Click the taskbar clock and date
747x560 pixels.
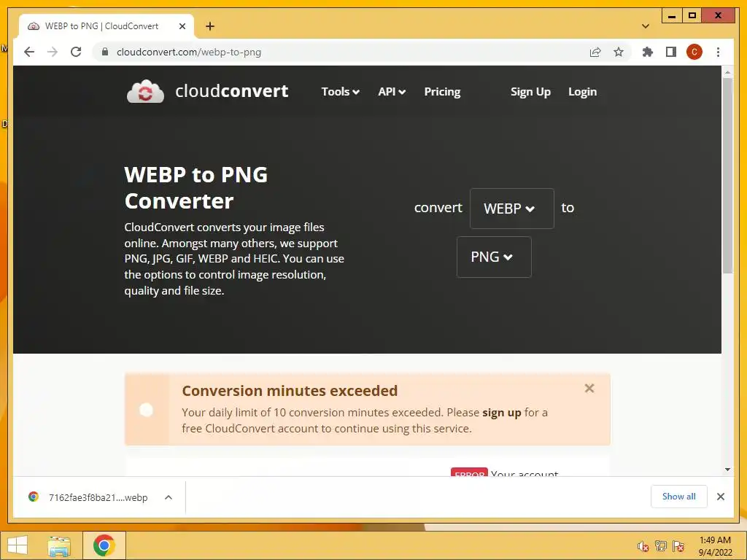[x=715, y=545]
